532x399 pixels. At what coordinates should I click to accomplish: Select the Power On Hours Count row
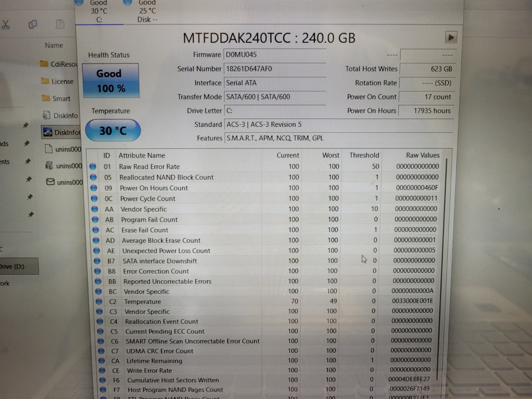tap(265, 188)
